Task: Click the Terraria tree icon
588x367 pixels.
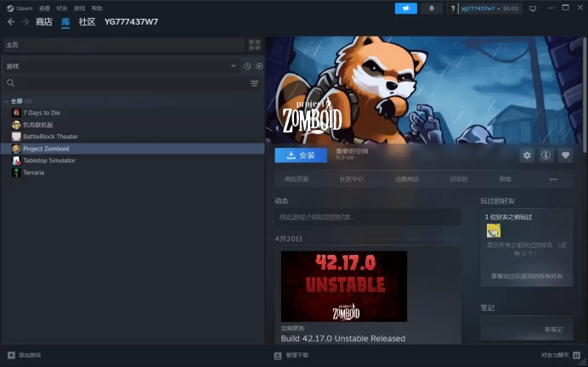Action: [x=16, y=172]
